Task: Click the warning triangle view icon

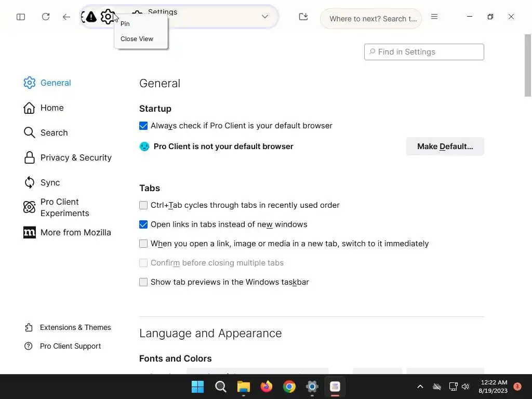Action: (91, 17)
